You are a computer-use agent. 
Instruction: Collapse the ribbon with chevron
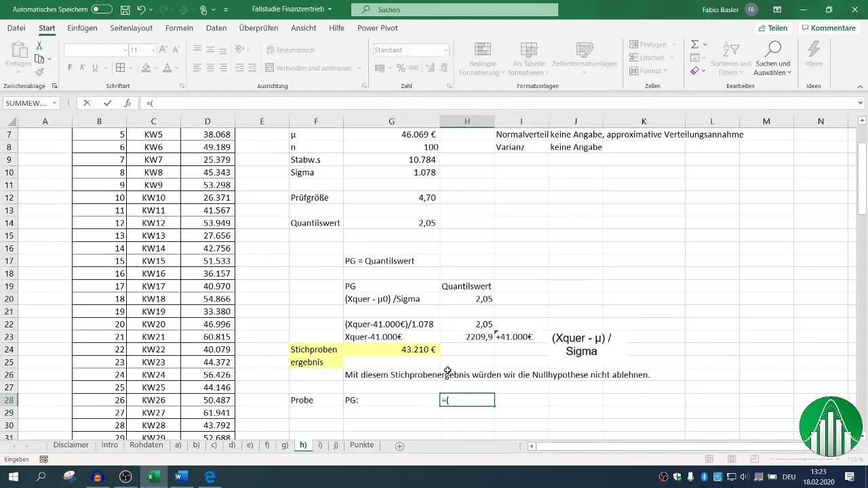click(x=860, y=87)
